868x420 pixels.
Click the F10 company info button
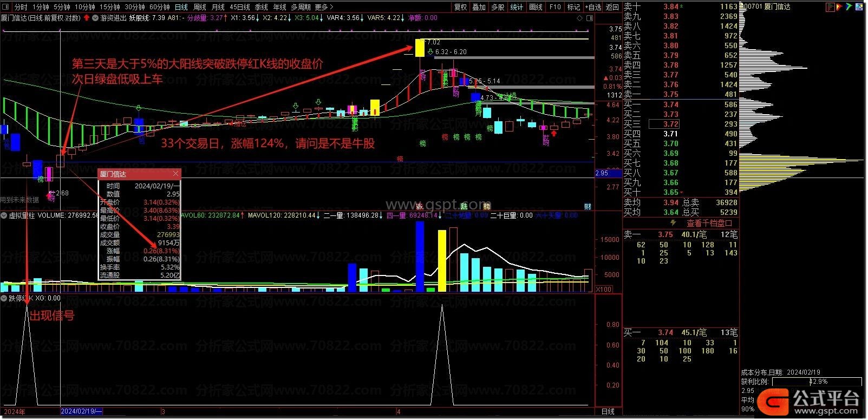(x=555, y=7)
